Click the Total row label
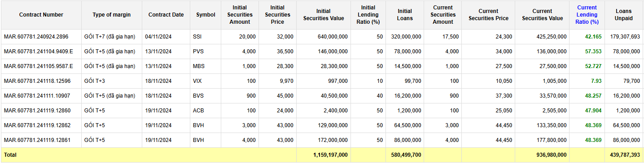 10,155
